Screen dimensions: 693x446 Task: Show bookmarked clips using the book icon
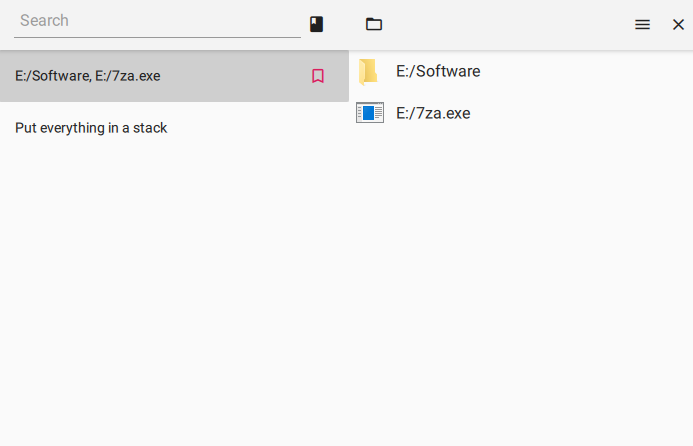point(316,24)
